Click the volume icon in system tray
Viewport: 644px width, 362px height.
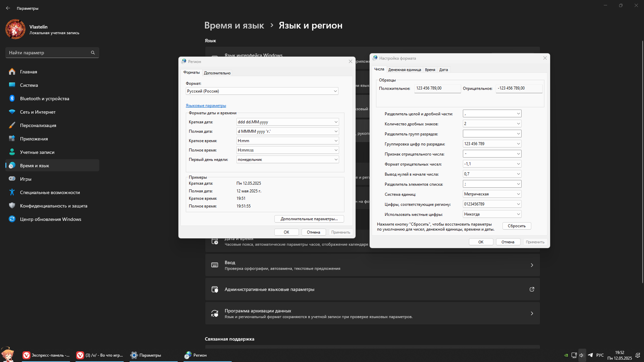(x=582, y=355)
